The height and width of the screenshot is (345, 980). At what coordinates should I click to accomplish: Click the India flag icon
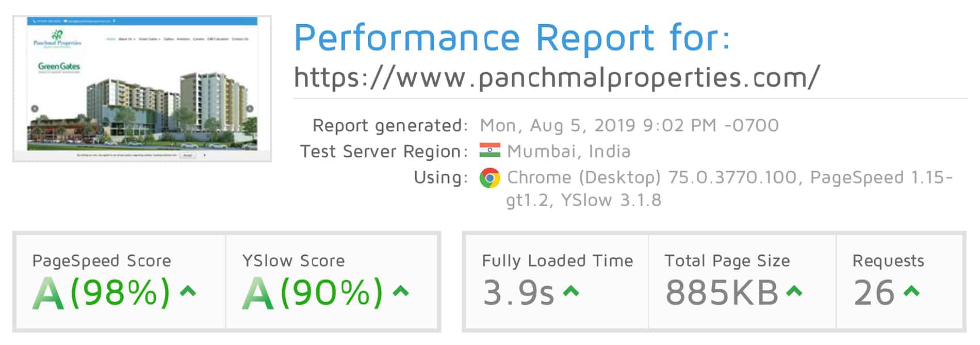click(x=489, y=150)
